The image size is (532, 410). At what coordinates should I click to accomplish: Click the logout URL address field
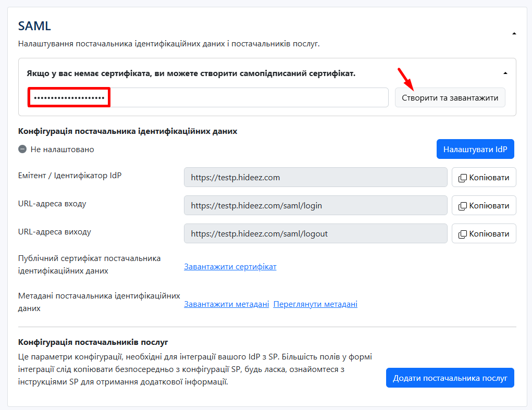[x=315, y=233]
